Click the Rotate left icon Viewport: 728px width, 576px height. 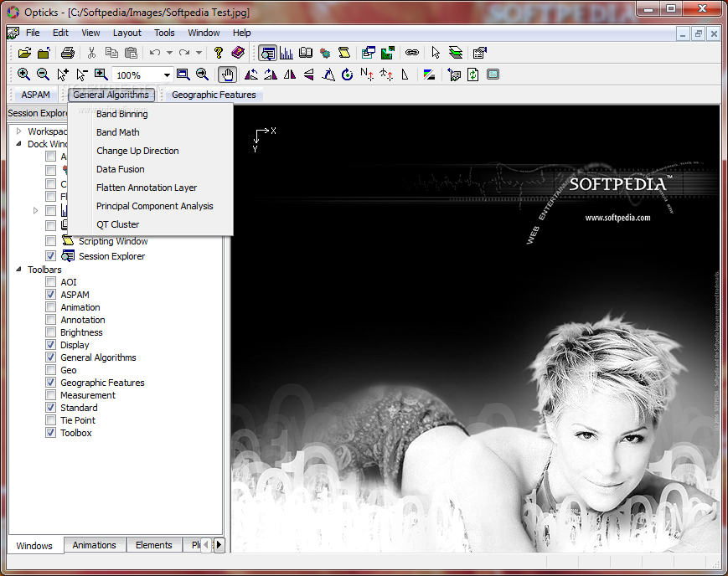point(251,75)
